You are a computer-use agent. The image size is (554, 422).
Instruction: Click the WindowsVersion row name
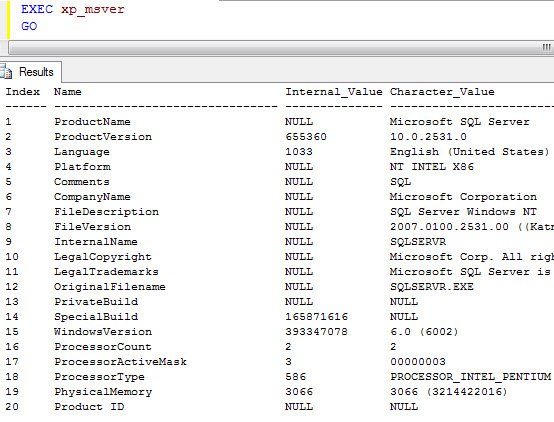(103, 332)
